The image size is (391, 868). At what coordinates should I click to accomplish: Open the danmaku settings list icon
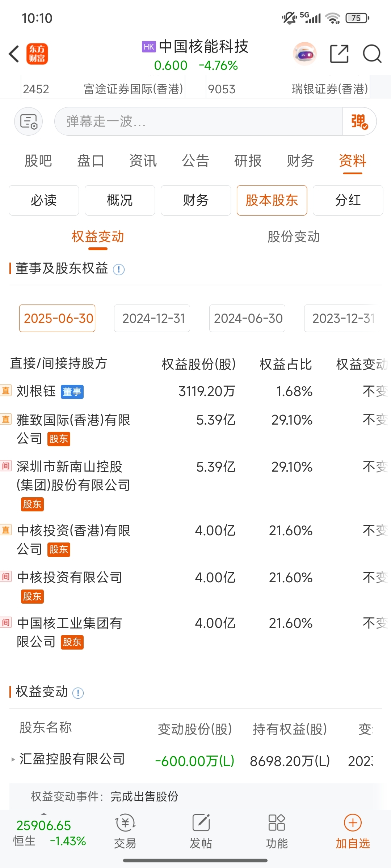pyautogui.click(x=29, y=122)
